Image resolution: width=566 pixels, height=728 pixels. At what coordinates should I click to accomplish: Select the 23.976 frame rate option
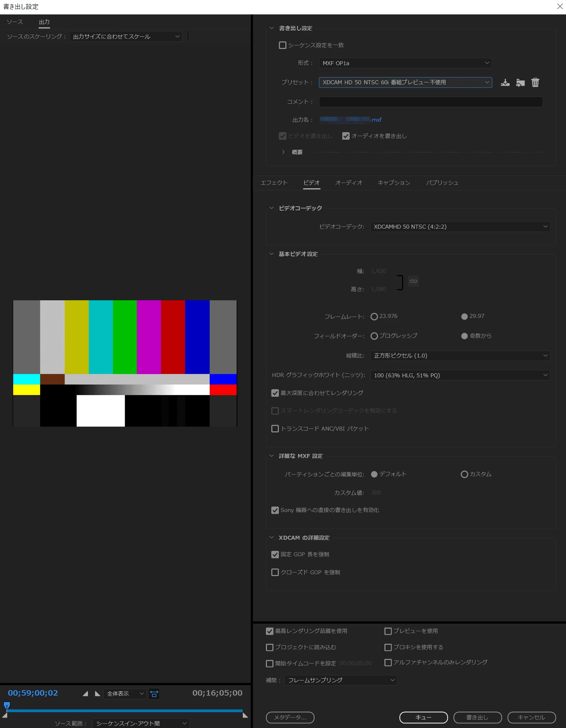[x=374, y=316]
